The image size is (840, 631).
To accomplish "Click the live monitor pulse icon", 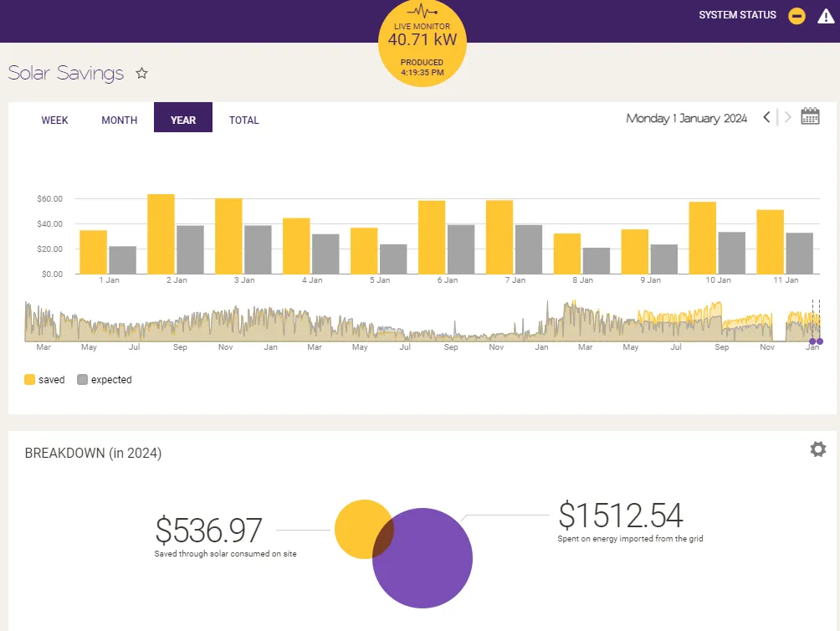I will coord(422,13).
